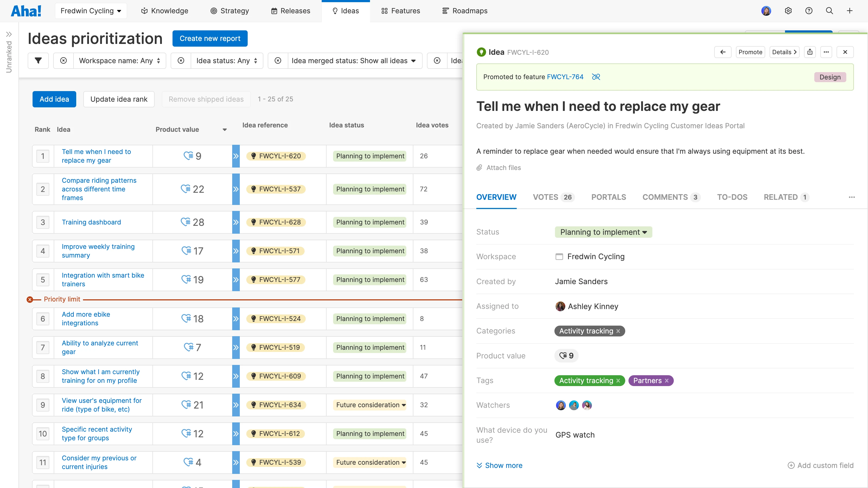Click the Attach files paperclip
Image resolution: width=868 pixels, height=488 pixels.
click(x=479, y=167)
